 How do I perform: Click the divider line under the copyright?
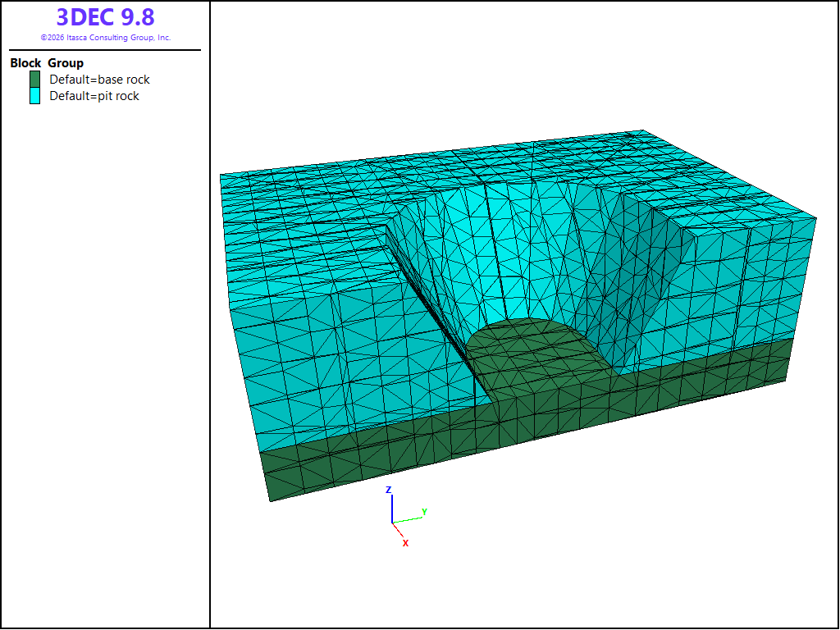(x=105, y=50)
